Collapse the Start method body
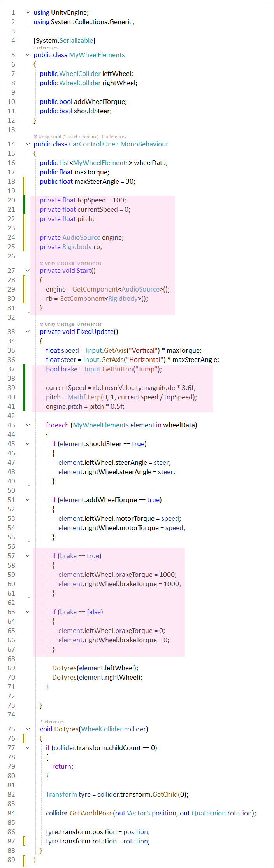The image size is (274, 868). click(28, 271)
